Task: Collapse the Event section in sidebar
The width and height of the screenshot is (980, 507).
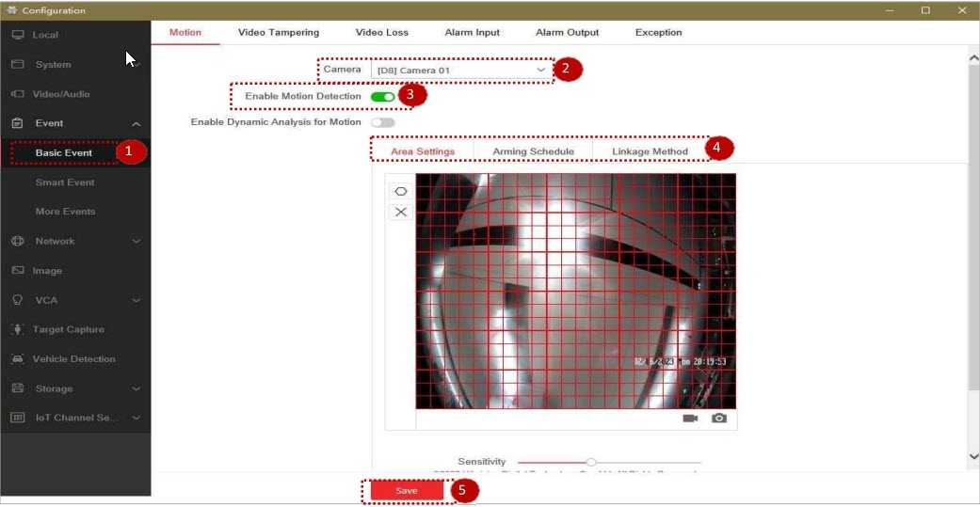Action: 136,123
